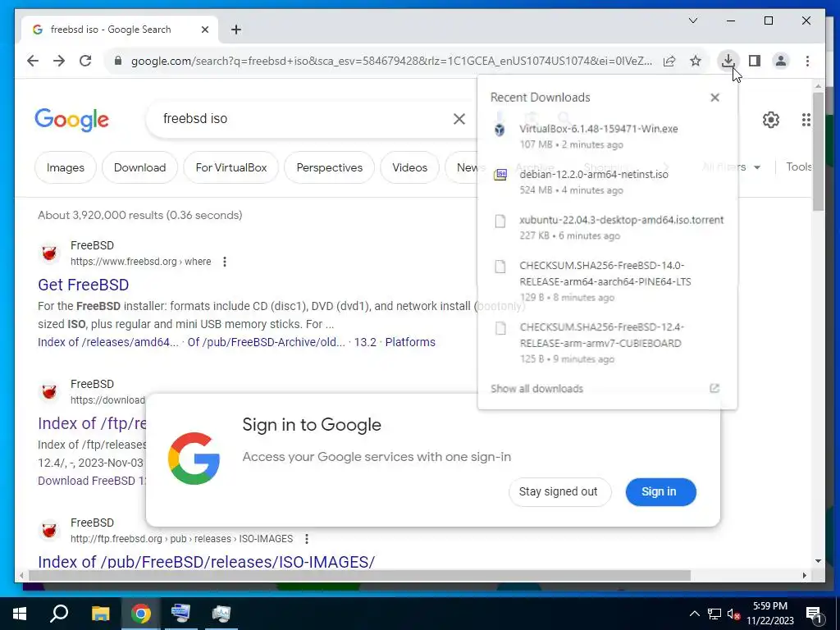Go to the Google homepage logo

72,120
